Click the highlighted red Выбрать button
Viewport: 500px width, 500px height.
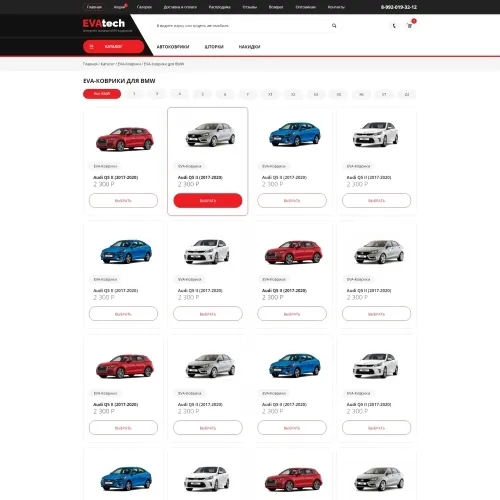click(208, 201)
